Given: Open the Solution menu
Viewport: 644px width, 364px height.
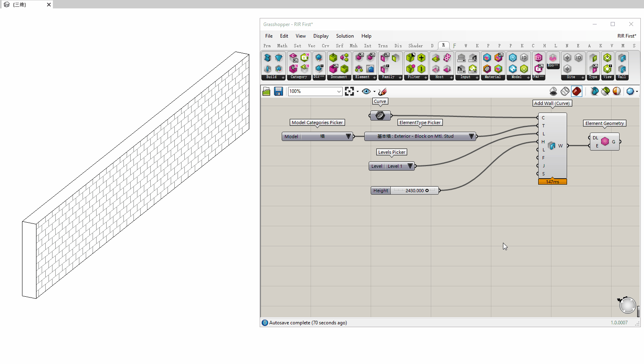Looking at the screenshot, I should 345,36.
